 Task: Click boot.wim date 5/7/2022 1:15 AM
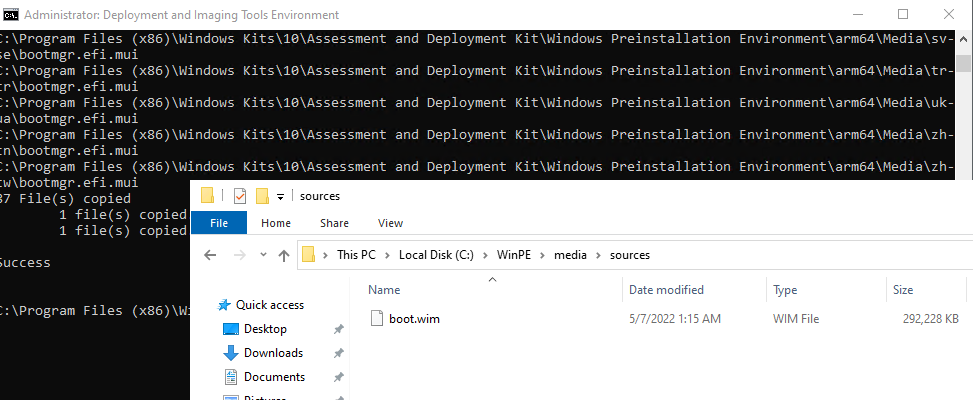[675, 319]
